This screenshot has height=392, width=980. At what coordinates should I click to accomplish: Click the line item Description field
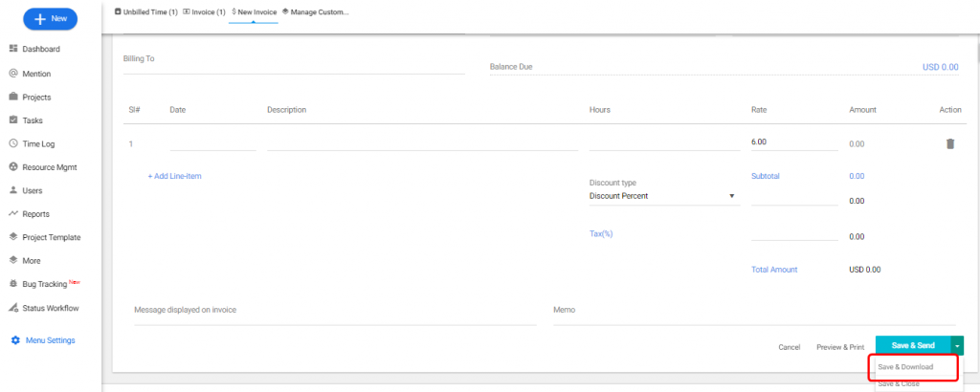click(x=422, y=143)
